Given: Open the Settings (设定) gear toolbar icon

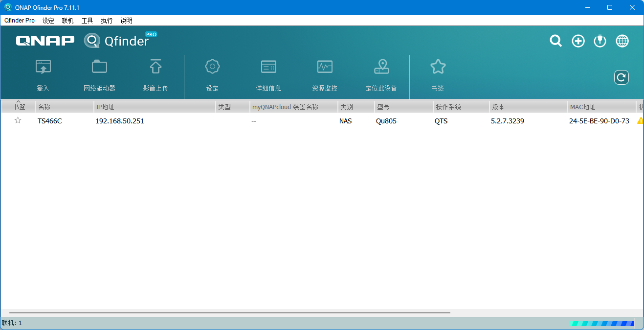Looking at the screenshot, I should (212, 67).
